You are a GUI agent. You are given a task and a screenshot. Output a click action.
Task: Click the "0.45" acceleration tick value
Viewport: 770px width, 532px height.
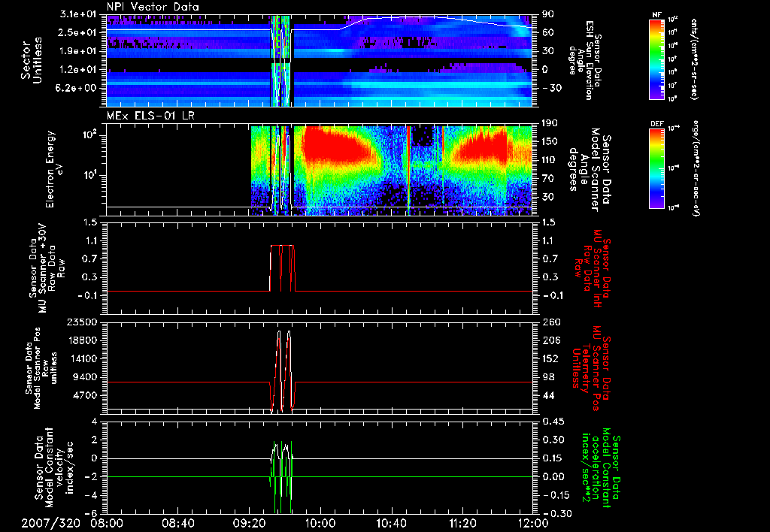pyautogui.click(x=553, y=422)
